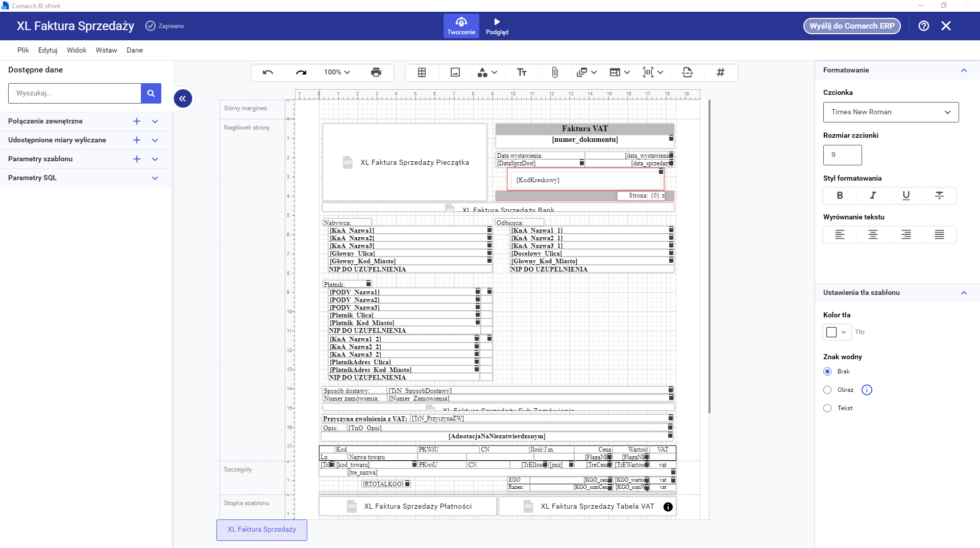Click the undo arrow icon
The image size is (980, 548).
(268, 72)
